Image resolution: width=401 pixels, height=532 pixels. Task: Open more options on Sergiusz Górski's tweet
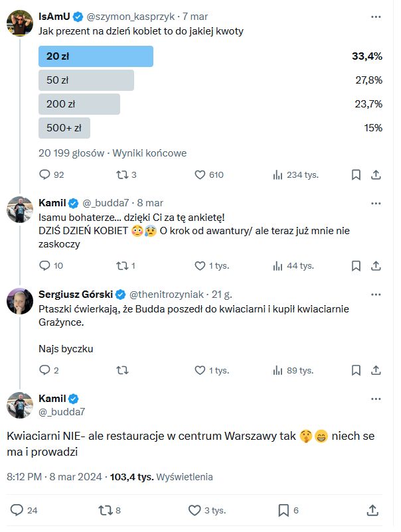(376, 294)
